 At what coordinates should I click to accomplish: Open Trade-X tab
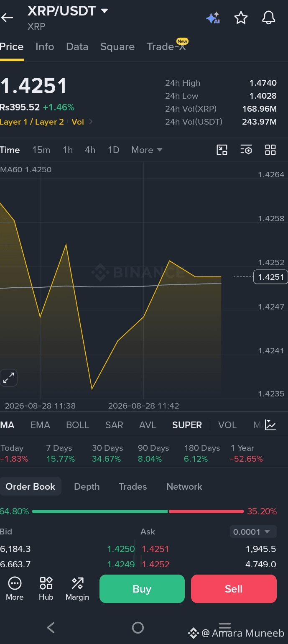coord(166,47)
